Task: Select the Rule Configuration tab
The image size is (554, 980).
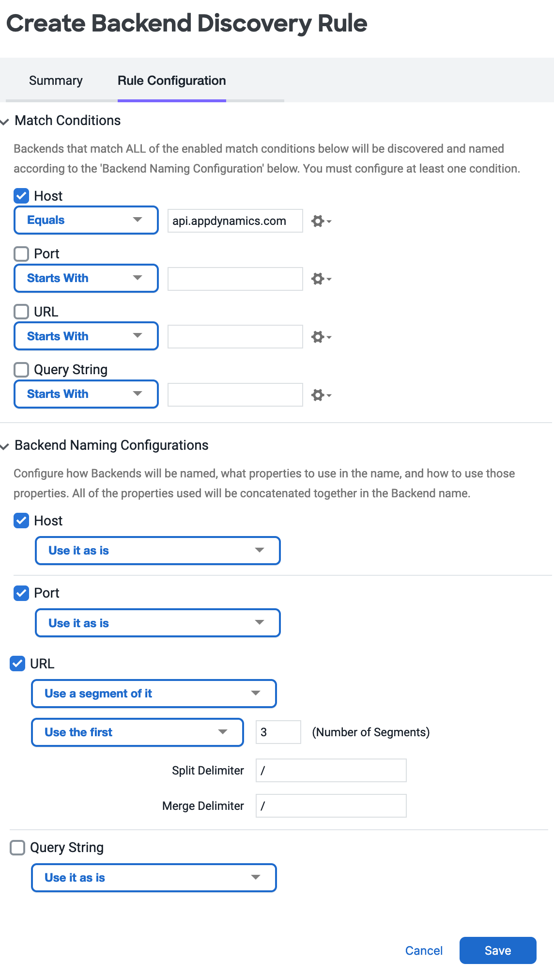Action: click(171, 80)
